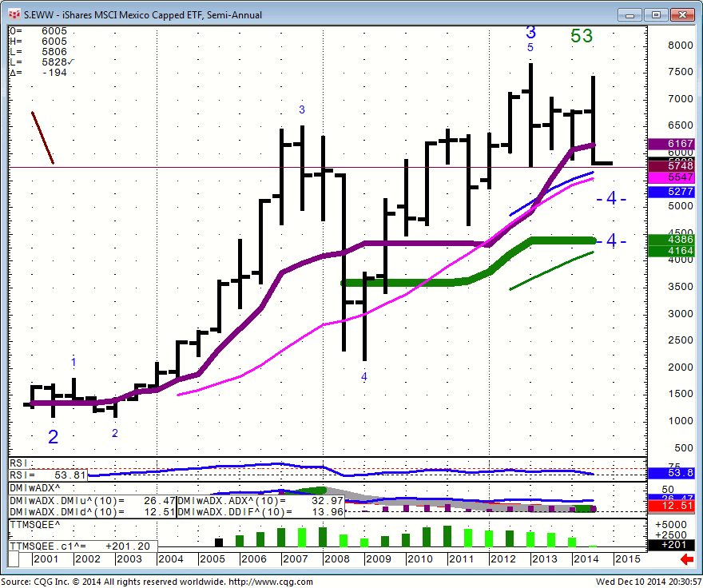Click the DMIwADX^ study label
Viewport: 703px width, 588px height.
[35, 488]
